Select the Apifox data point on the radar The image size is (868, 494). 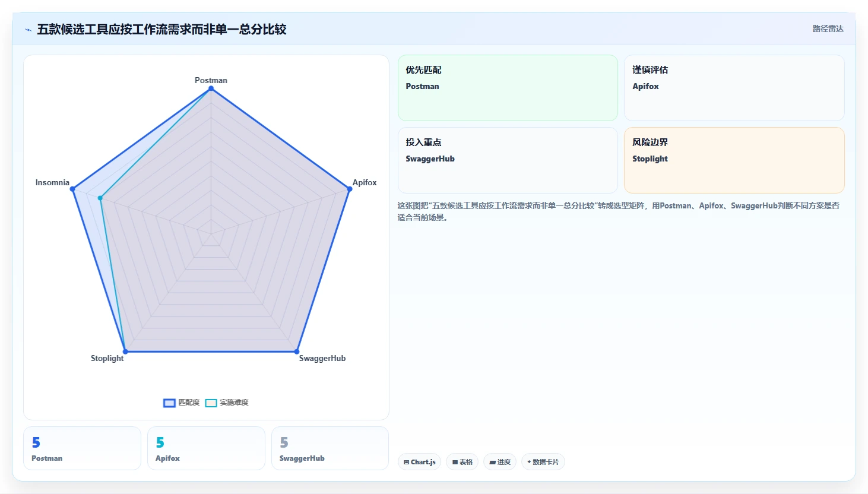tap(349, 189)
